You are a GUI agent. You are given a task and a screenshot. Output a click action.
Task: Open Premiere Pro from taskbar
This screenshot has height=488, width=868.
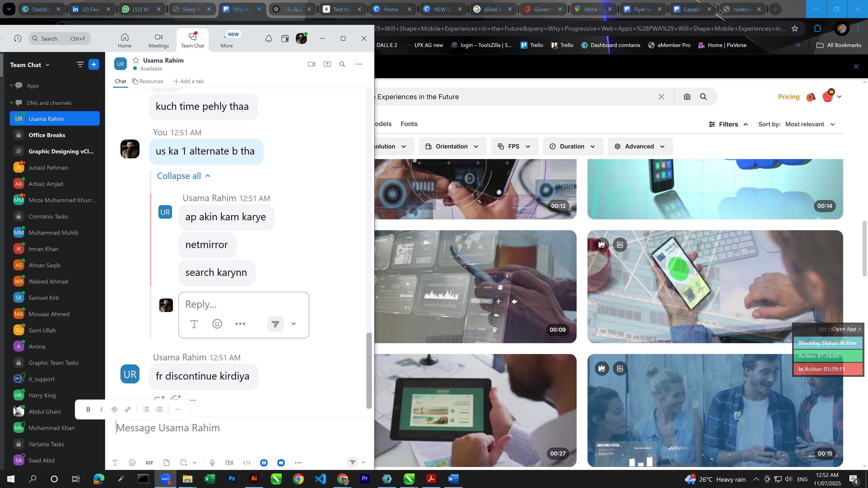click(x=365, y=479)
